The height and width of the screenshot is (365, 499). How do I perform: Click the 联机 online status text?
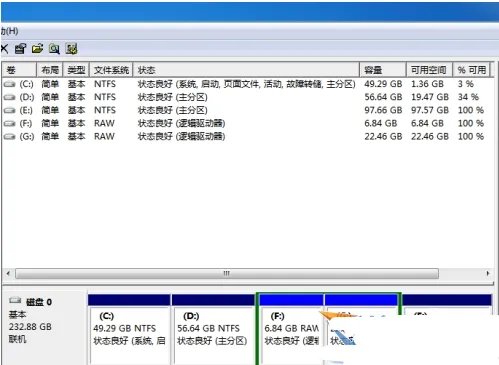pos(18,339)
